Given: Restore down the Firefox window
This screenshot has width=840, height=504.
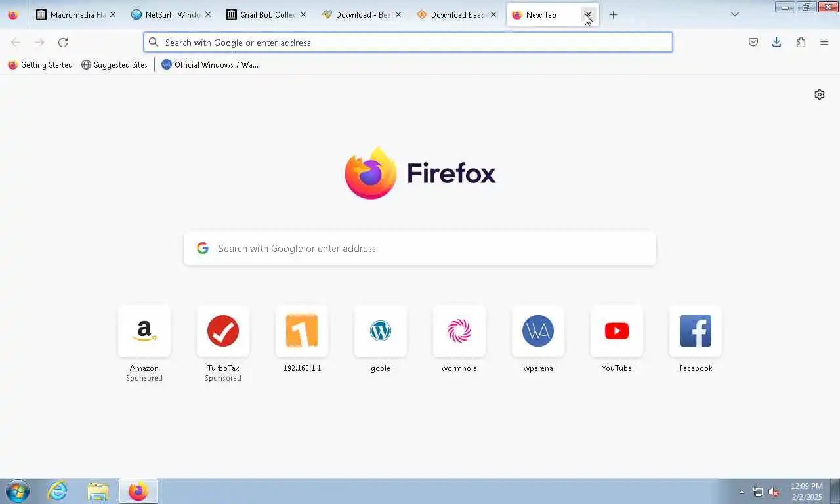Looking at the screenshot, I should (x=806, y=7).
